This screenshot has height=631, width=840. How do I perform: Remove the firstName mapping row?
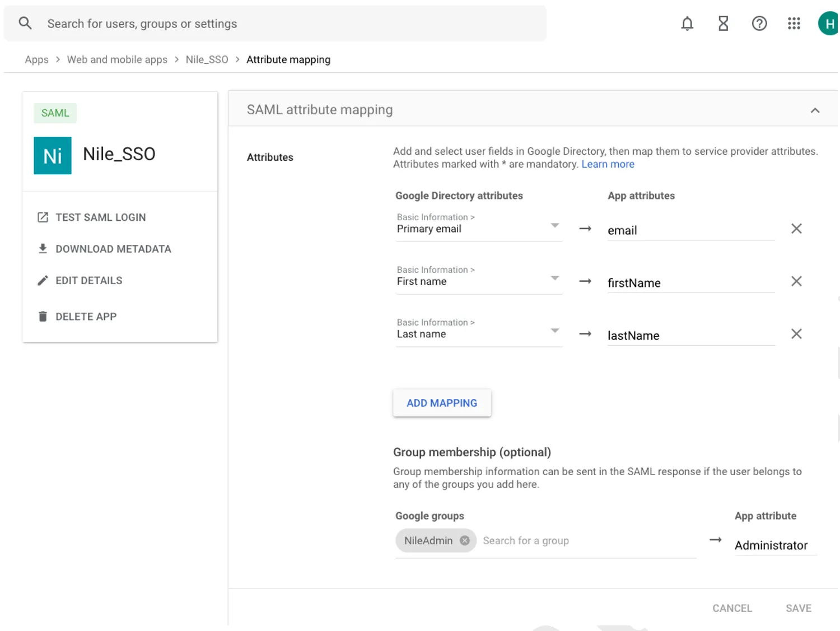click(x=796, y=281)
